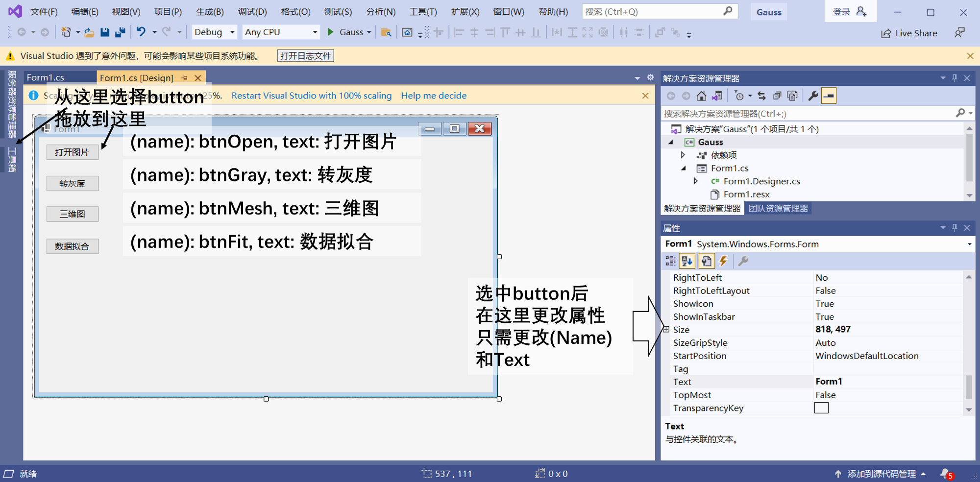Click the Solution Explorer search field
Image resolution: width=980 pixels, height=482 pixels.
[807, 114]
